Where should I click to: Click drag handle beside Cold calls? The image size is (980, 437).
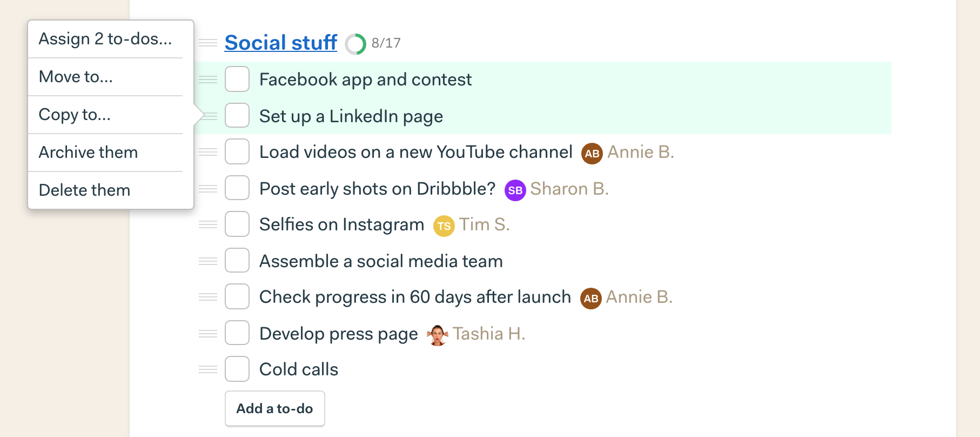pos(208,369)
